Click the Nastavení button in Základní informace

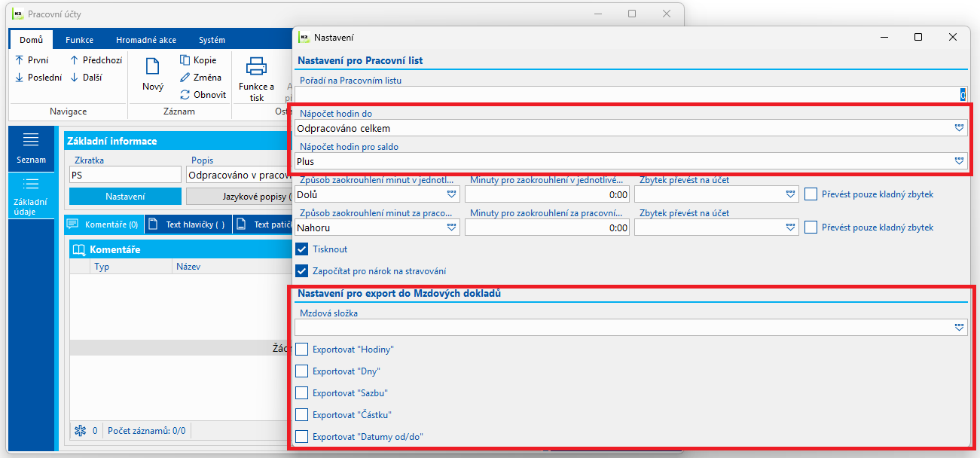click(125, 196)
